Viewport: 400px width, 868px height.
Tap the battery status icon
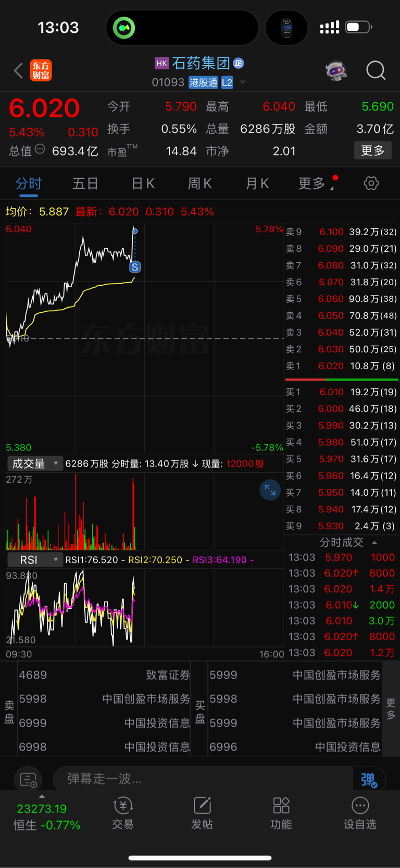(x=358, y=27)
